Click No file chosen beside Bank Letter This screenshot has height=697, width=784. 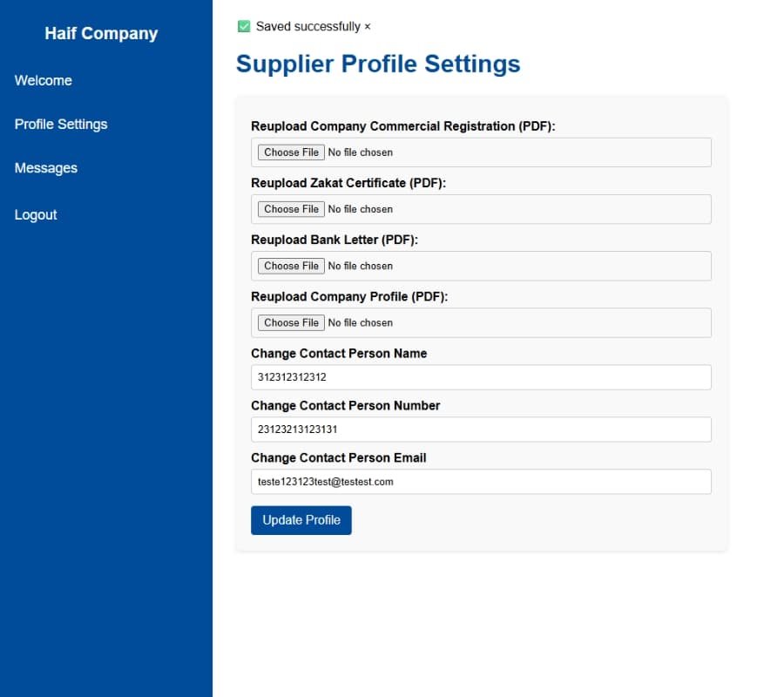(x=360, y=265)
